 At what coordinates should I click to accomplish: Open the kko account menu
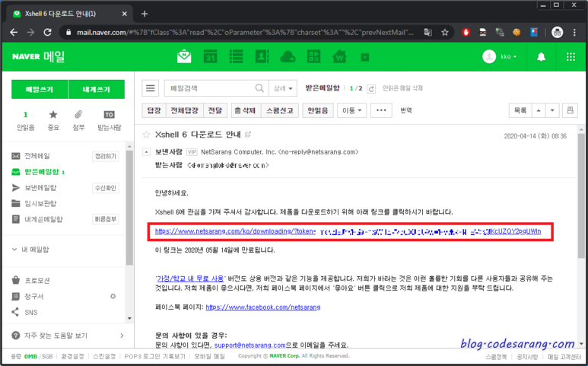[508, 56]
